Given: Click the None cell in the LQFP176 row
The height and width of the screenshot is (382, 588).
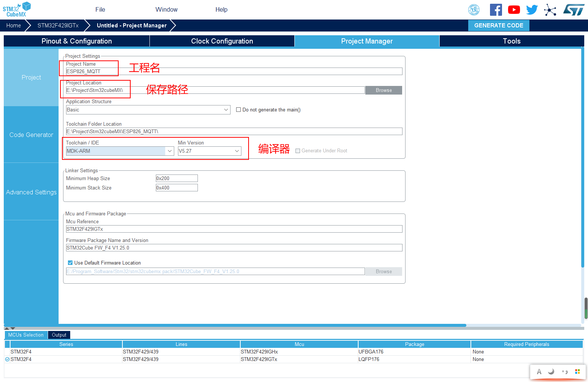Looking at the screenshot, I should 527,359.
